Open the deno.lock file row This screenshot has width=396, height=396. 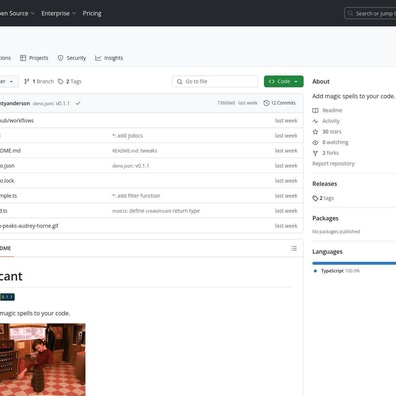click(x=152, y=181)
